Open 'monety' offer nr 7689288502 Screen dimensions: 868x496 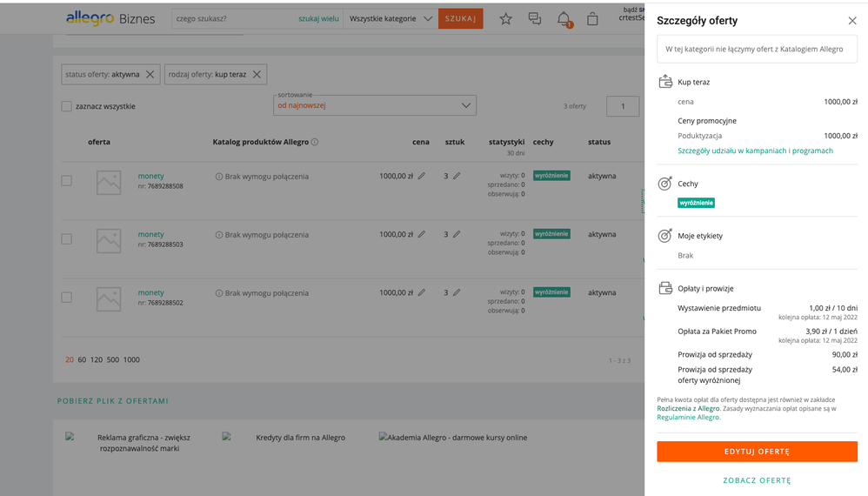(x=150, y=292)
